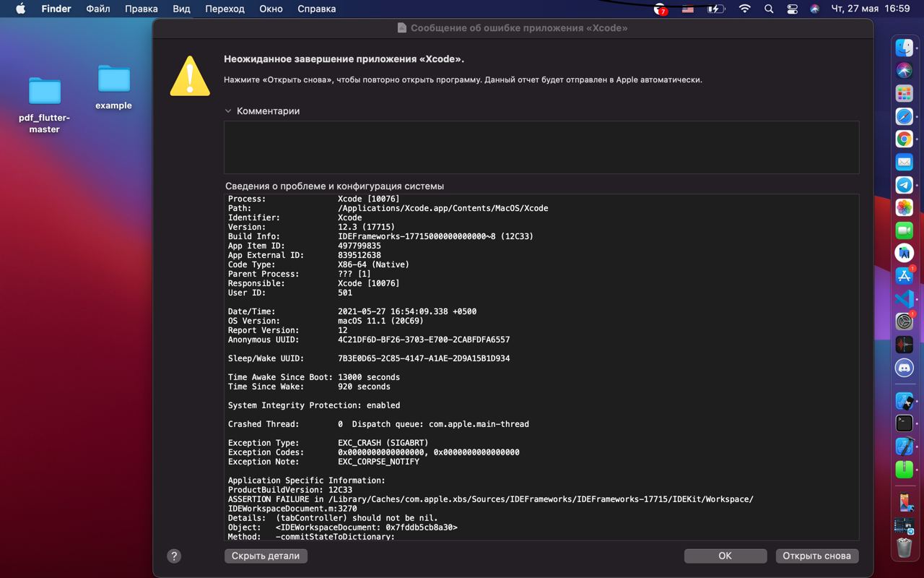Click Скрыть детали button
924x578 pixels.
click(266, 556)
